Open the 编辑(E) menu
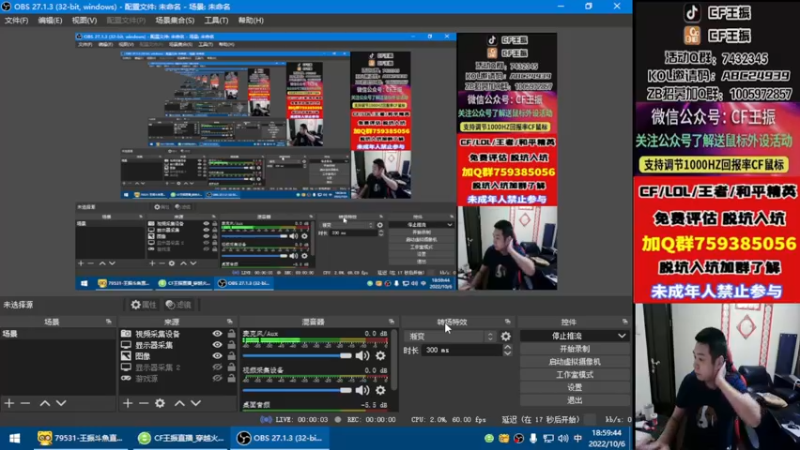The width and height of the screenshot is (800, 450). (x=49, y=20)
